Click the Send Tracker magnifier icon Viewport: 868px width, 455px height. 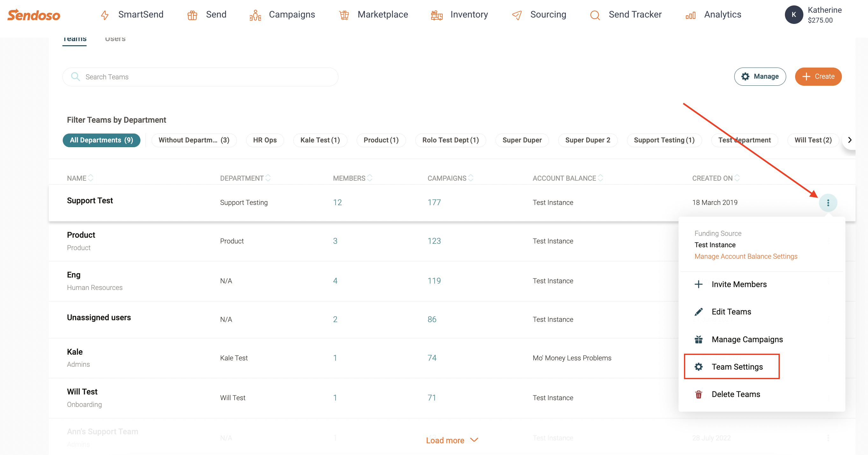[595, 15]
